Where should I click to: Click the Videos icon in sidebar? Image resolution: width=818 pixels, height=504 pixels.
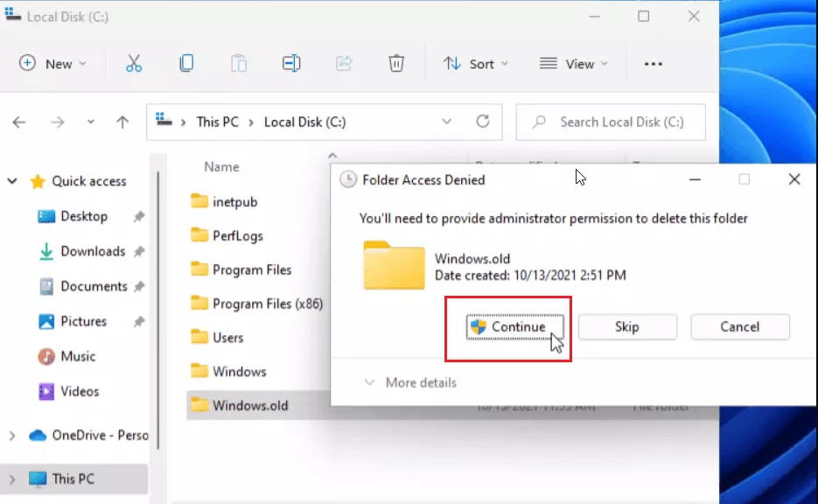coord(45,391)
